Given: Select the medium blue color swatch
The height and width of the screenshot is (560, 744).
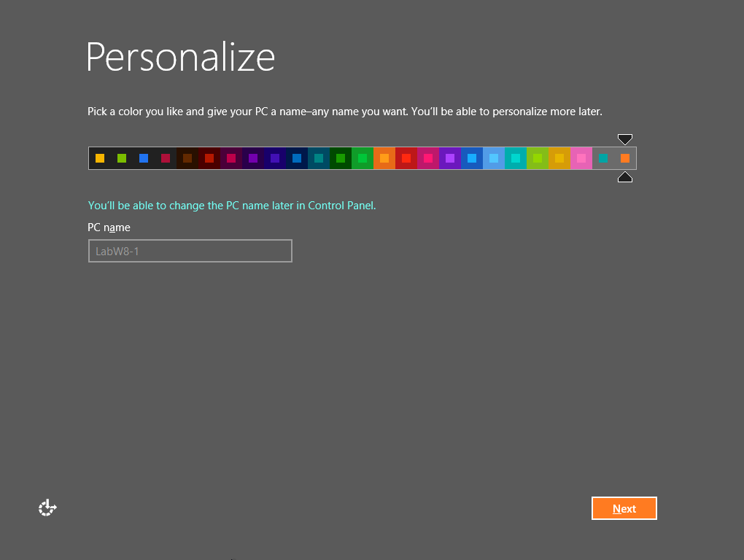Looking at the screenshot, I should [472, 158].
